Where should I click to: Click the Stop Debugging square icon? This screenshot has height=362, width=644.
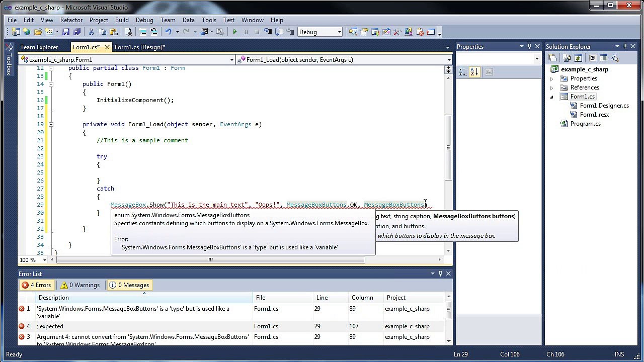click(257, 32)
